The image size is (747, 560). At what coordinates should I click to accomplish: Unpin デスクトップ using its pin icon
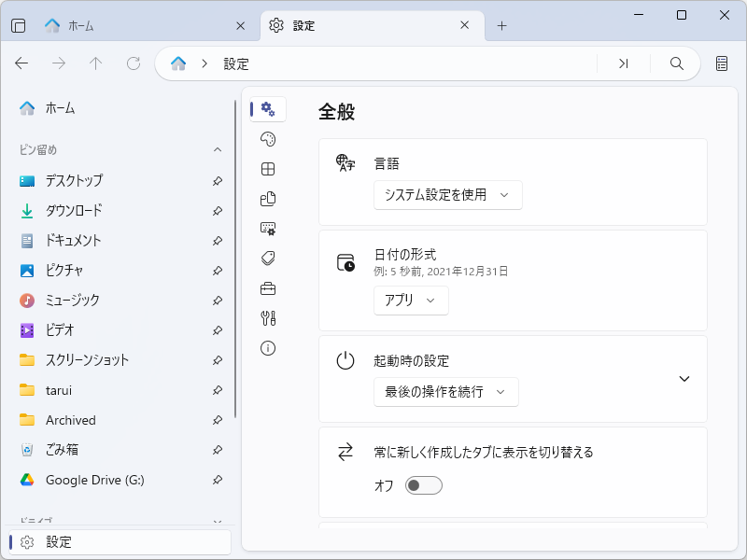click(x=218, y=181)
